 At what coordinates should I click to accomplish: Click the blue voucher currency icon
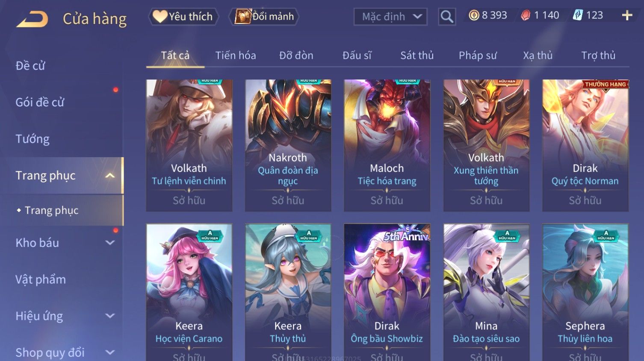[x=578, y=15]
